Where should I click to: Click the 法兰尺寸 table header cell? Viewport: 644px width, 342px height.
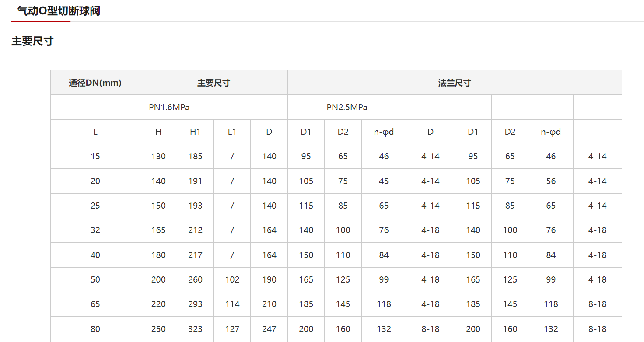tap(455, 83)
